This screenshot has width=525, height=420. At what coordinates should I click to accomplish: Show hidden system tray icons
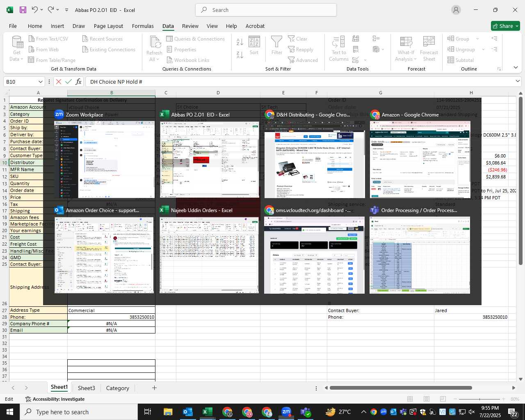coord(363,412)
